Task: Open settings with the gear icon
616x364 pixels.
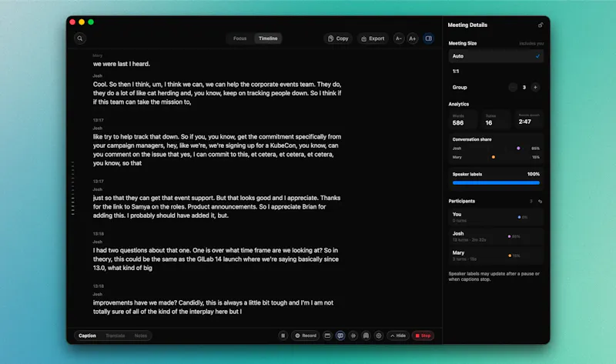Action: click(x=379, y=336)
